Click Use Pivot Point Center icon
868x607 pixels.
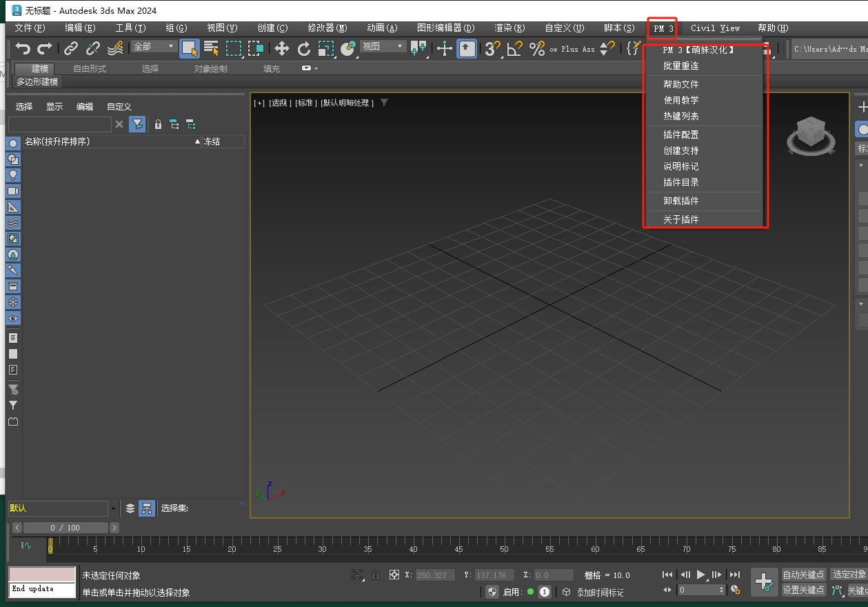click(418, 48)
